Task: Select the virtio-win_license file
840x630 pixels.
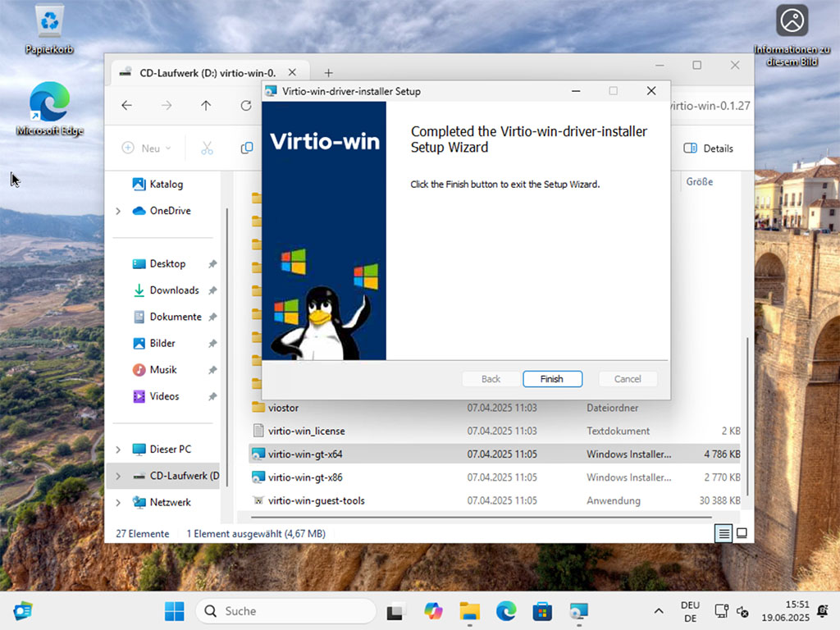Action: (495, 431)
